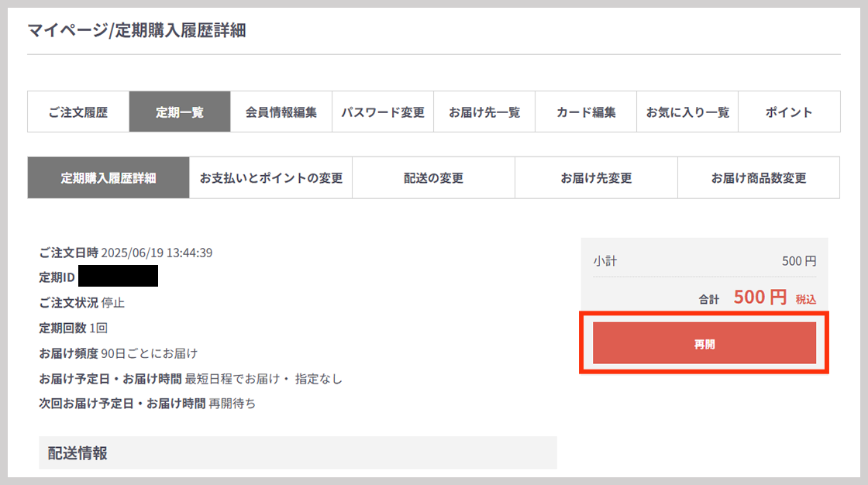Image resolution: width=868 pixels, height=485 pixels.
Task: Open the ご注文履歴 tab
Action: tap(78, 112)
